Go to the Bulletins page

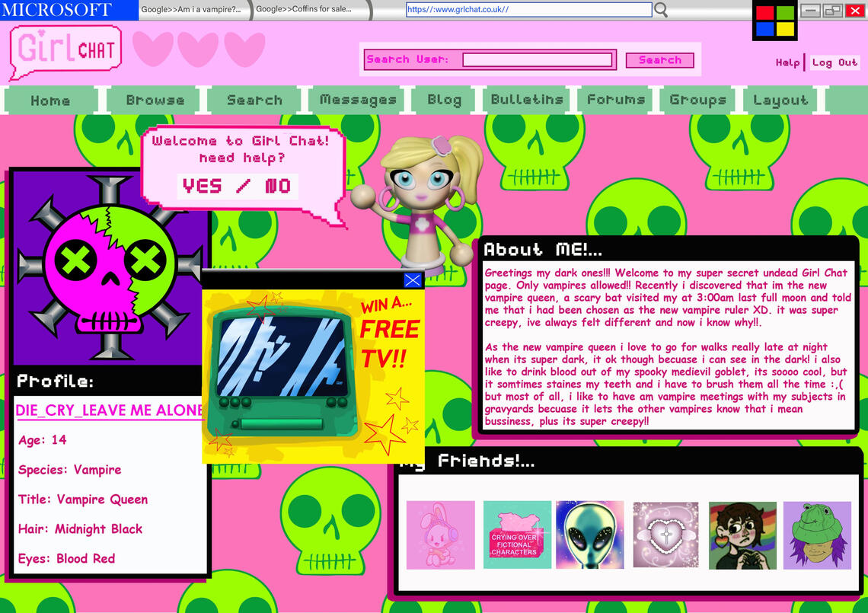coord(527,100)
